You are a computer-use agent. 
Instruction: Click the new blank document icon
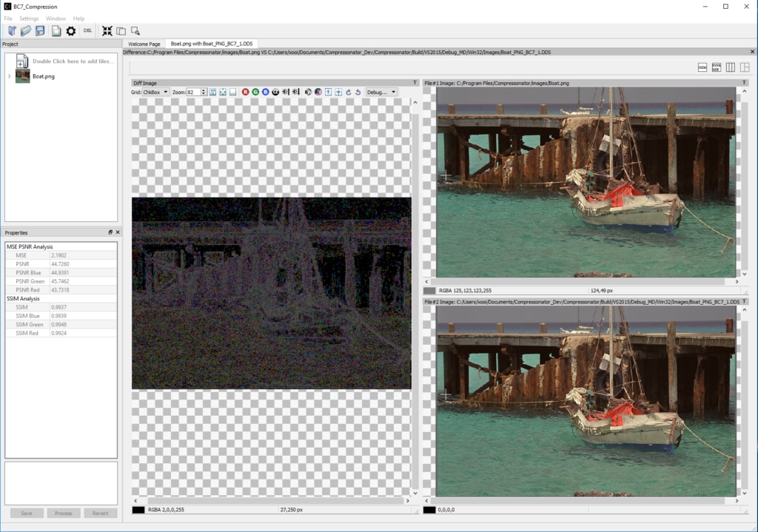(56, 30)
